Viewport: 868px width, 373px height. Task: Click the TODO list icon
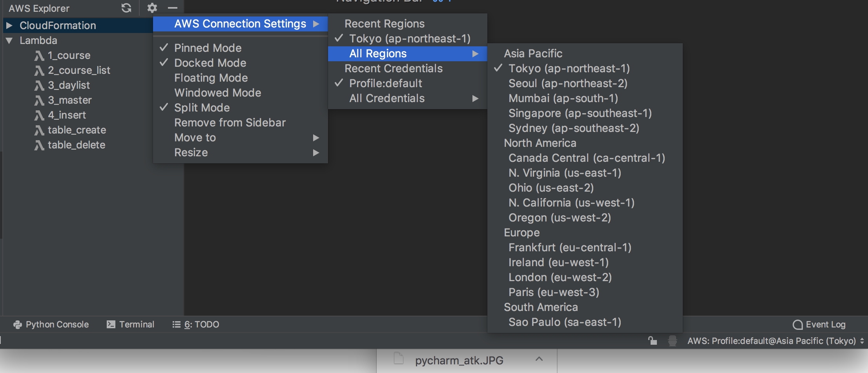pyautogui.click(x=177, y=324)
